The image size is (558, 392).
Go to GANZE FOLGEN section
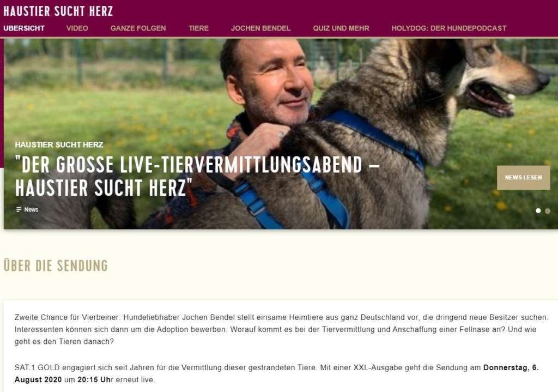[138, 28]
